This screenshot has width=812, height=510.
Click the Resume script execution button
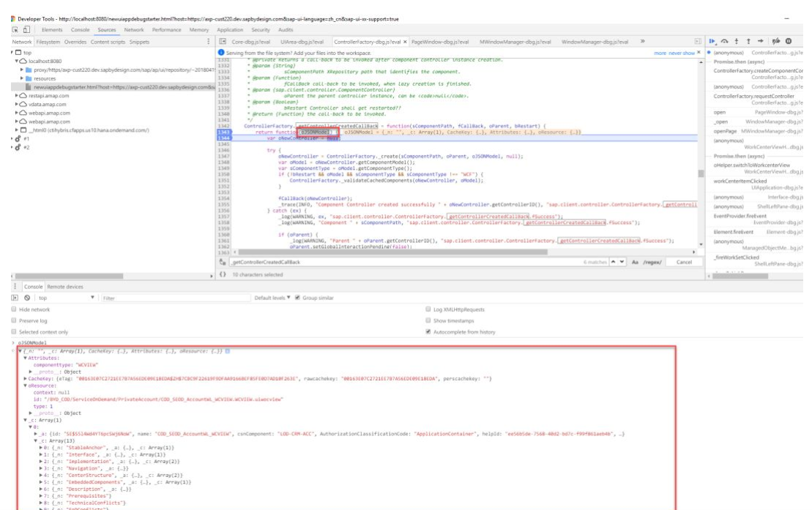[x=712, y=41]
